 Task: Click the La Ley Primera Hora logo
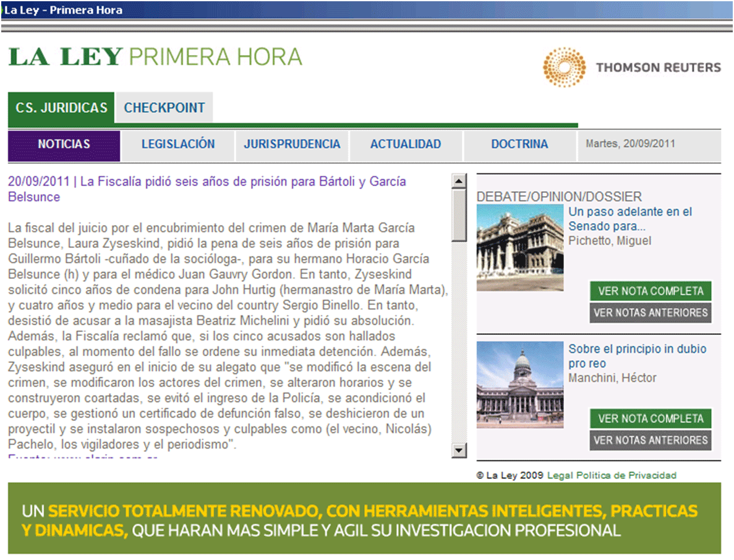click(x=155, y=57)
